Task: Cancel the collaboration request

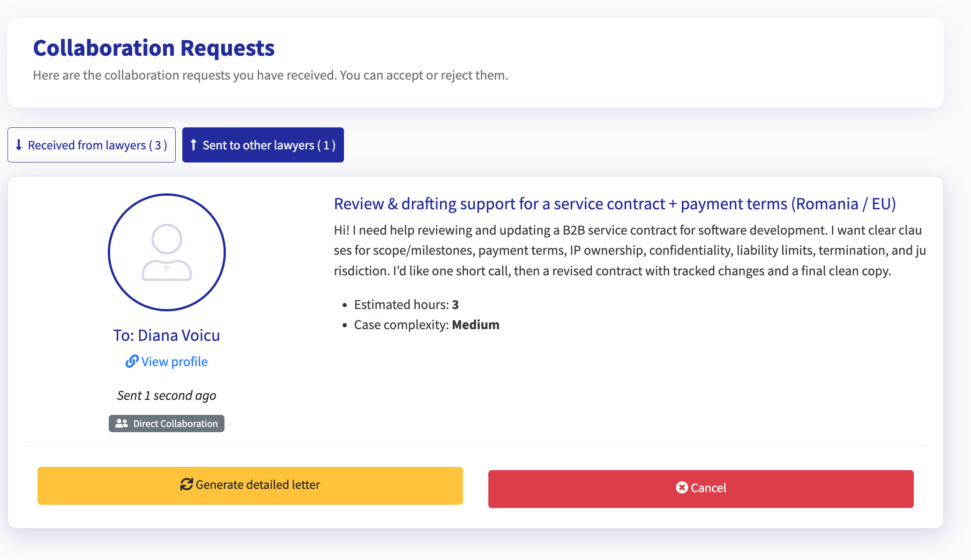Action: 701,488
